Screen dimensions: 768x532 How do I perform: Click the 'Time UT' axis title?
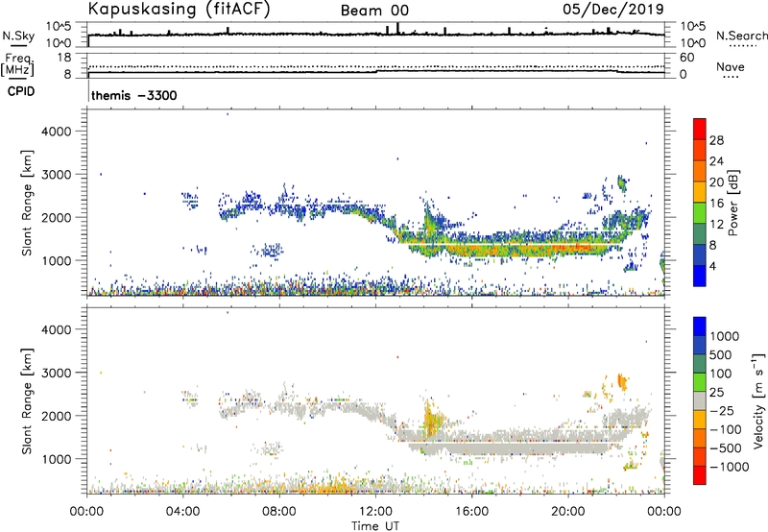point(375,525)
